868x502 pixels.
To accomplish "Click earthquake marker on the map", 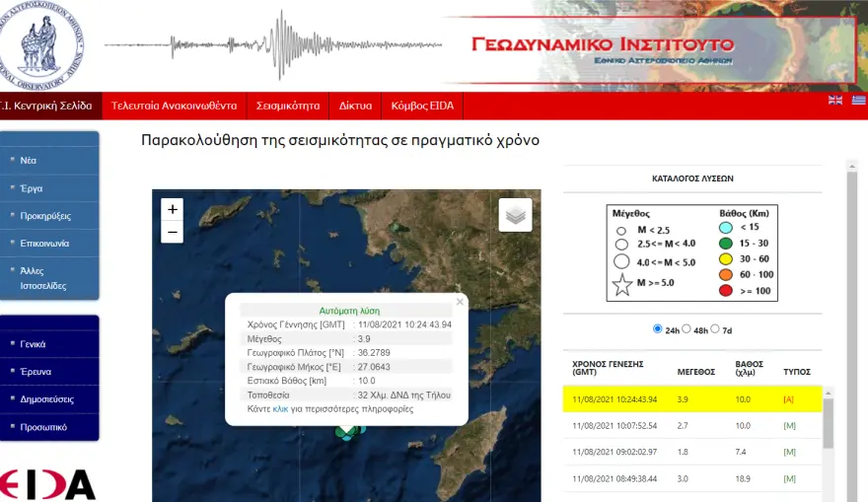I will pyautogui.click(x=346, y=431).
